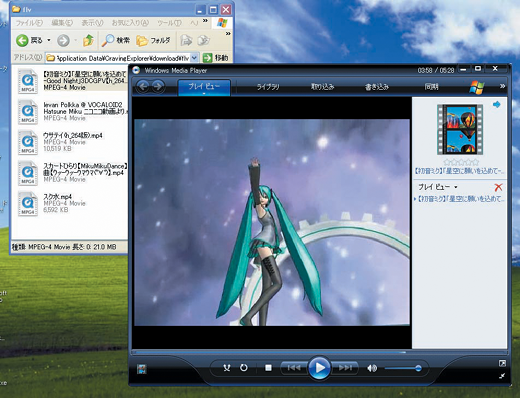Click the large Play button
Image resolution: width=520 pixels, height=398 pixels.
[x=319, y=368]
